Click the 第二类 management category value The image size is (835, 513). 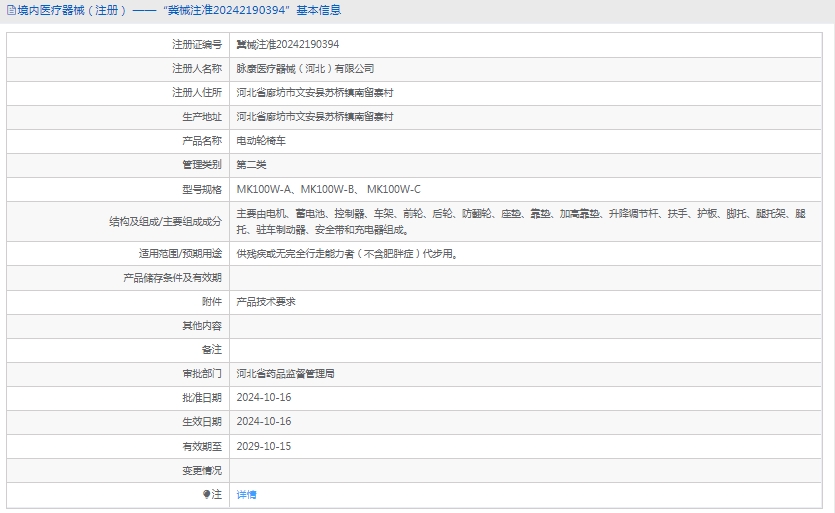(x=251, y=165)
